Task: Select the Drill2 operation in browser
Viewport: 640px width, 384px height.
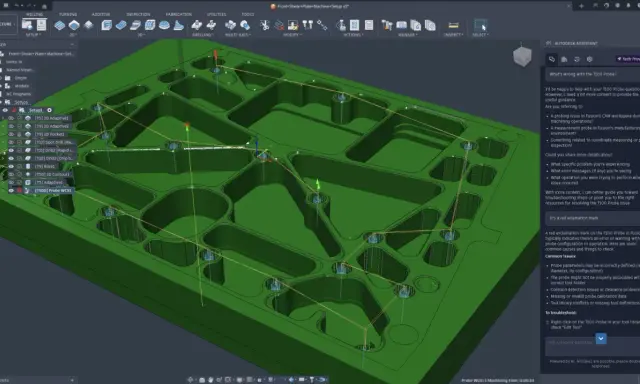Action: coord(53,150)
